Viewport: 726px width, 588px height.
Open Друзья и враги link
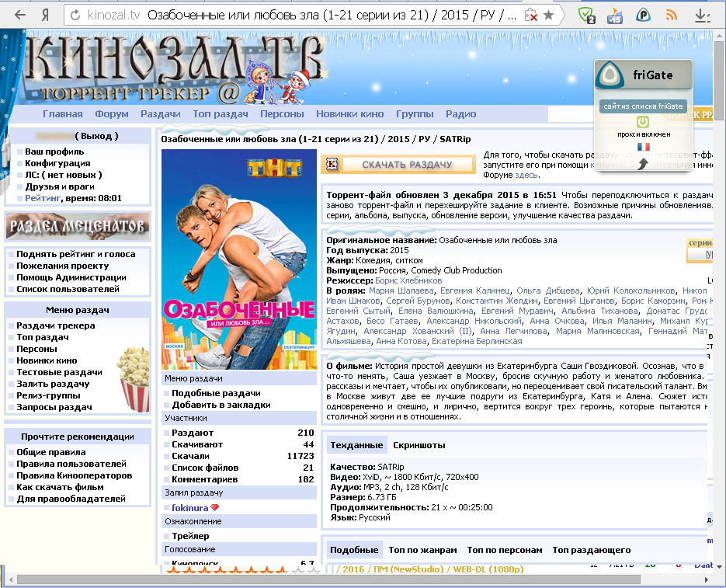pos(60,186)
